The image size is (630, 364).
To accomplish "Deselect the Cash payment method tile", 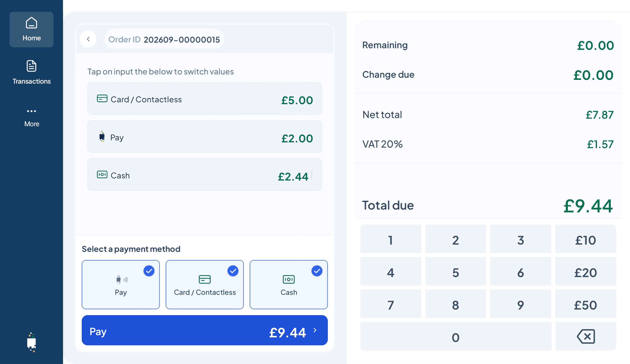I will pos(289,285).
